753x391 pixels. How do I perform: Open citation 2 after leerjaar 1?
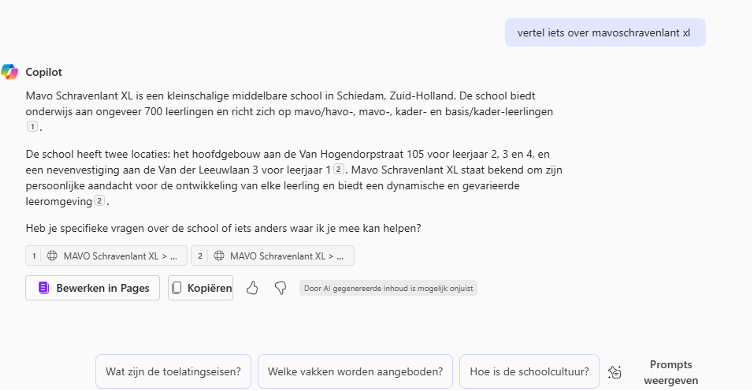[339, 169]
